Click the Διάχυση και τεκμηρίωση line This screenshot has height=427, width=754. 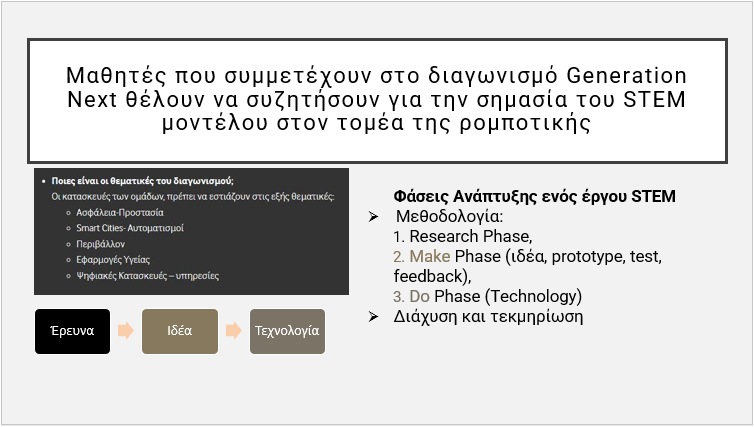489,317
